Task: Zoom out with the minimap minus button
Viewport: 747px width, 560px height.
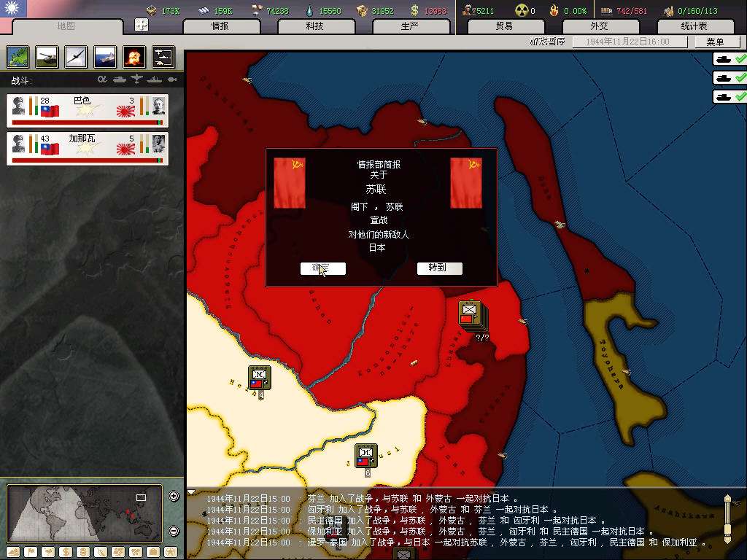Action: pyautogui.click(x=174, y=531)
